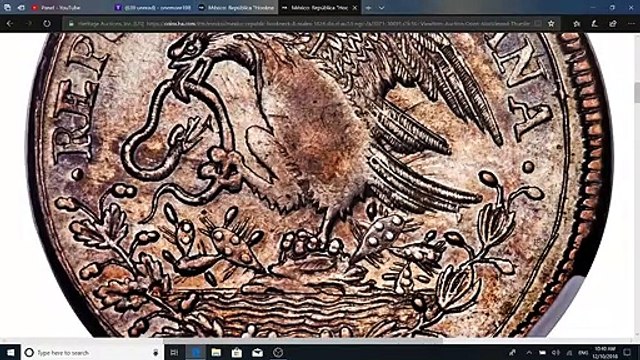Show hidden system tray icons
This screenshot has height=360, width=640.
coord(529,352)
